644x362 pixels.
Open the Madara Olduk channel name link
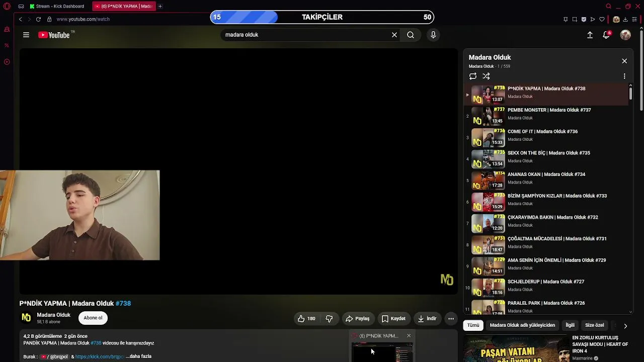coord(53,315)
